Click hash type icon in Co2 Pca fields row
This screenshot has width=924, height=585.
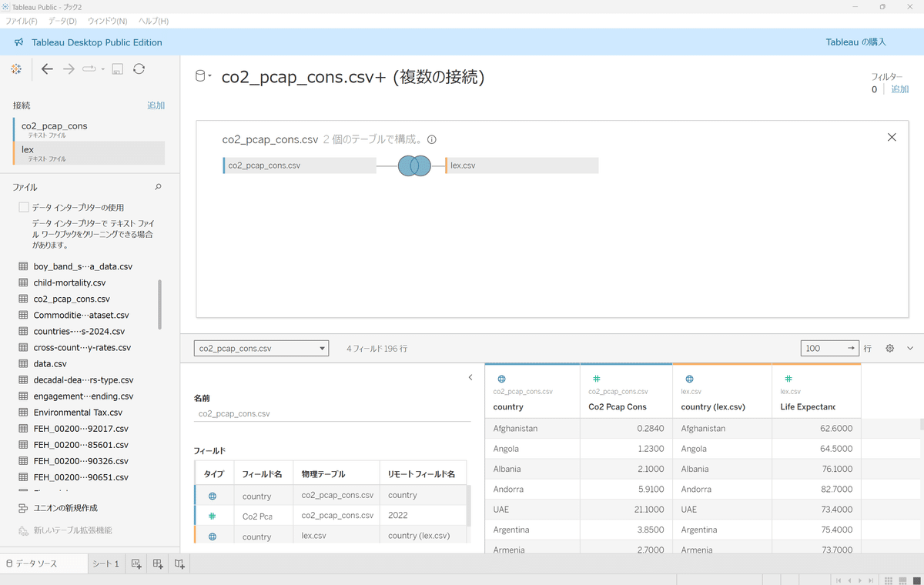pyautogui.click(x=212, y=516)
